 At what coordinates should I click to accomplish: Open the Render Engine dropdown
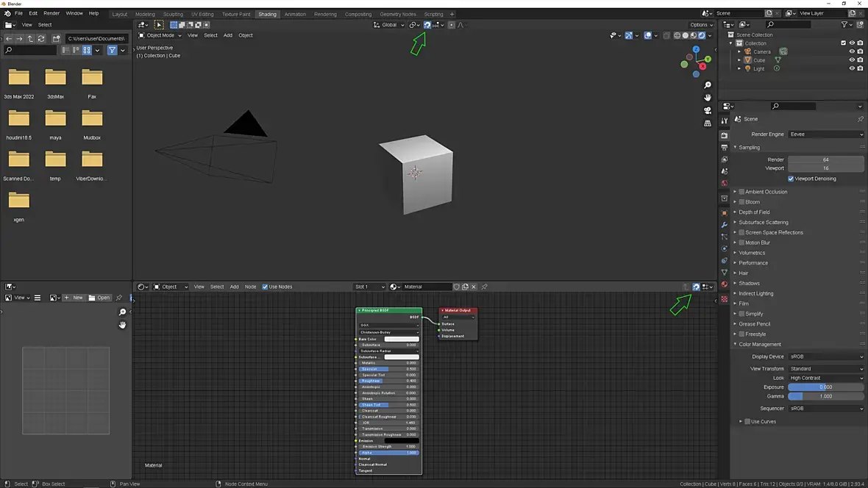point(826,134)
